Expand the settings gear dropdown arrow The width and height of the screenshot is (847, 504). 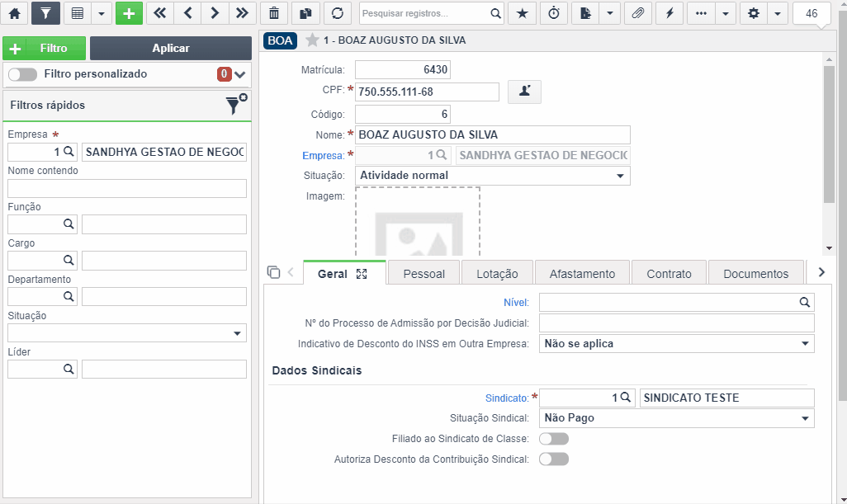[778, 13]
